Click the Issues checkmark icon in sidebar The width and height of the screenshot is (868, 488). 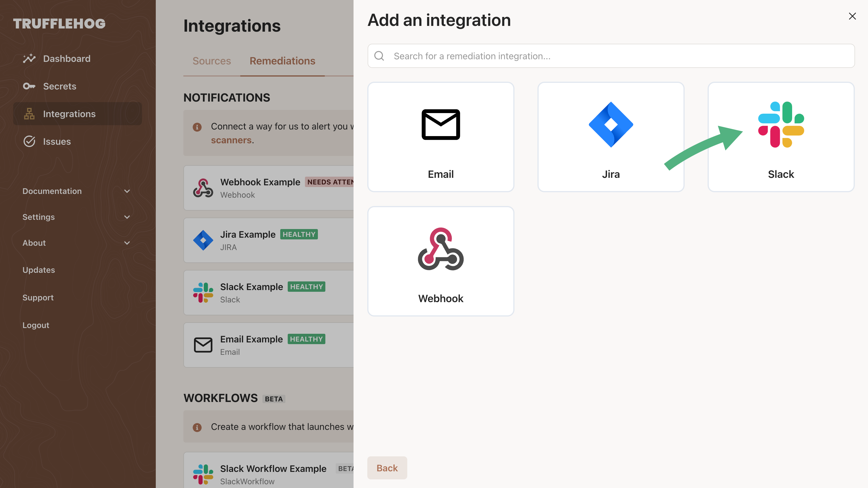point(29,141)
